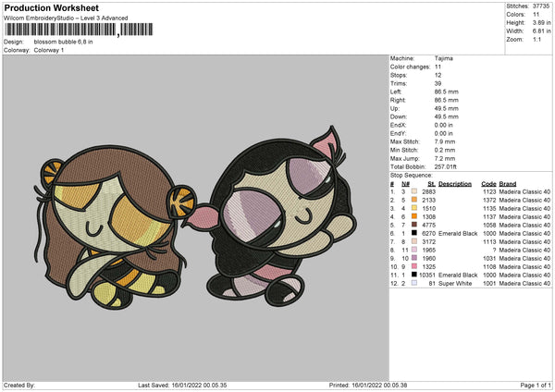Click the light pink swatch in stop row 8

tap(414, 250)
